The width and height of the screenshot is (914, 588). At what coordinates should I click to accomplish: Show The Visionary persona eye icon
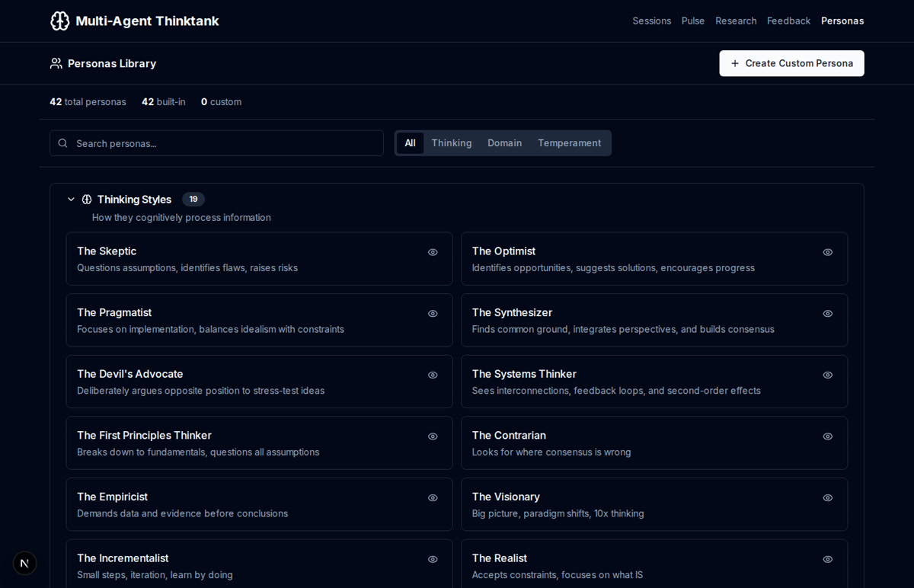(827, 498)
